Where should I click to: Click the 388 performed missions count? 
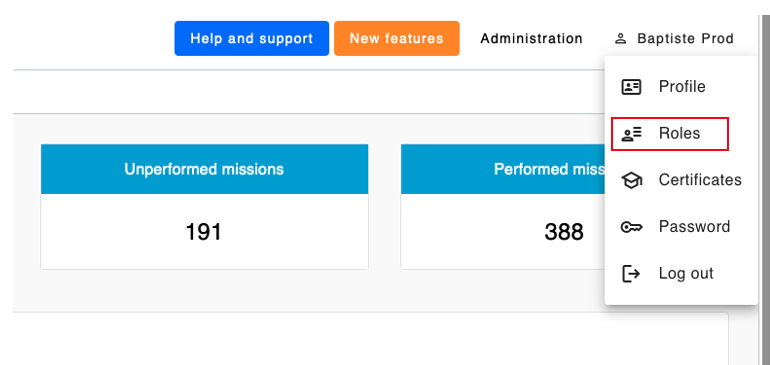point(564,232)
